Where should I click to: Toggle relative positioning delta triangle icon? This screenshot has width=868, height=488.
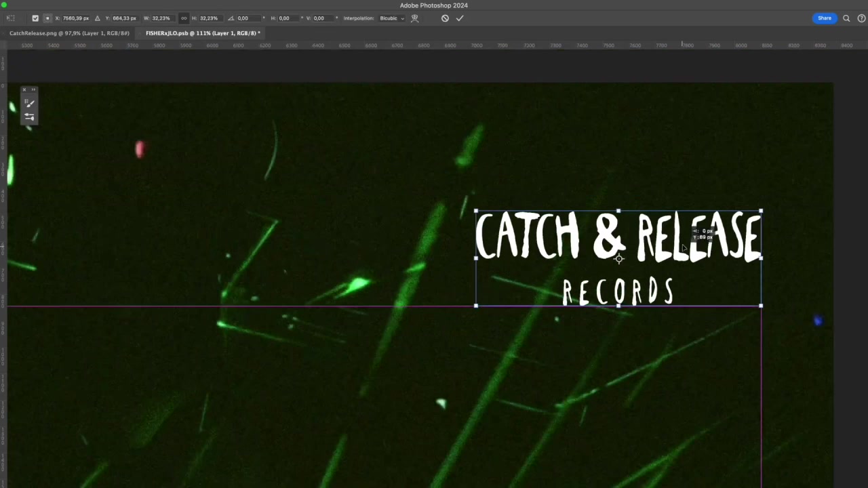[x=98, y=18]
